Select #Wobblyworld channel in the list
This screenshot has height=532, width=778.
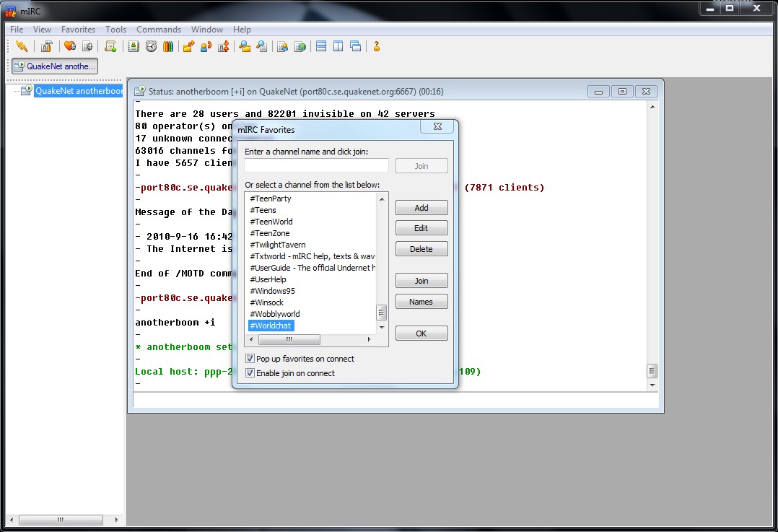[275, 313]
